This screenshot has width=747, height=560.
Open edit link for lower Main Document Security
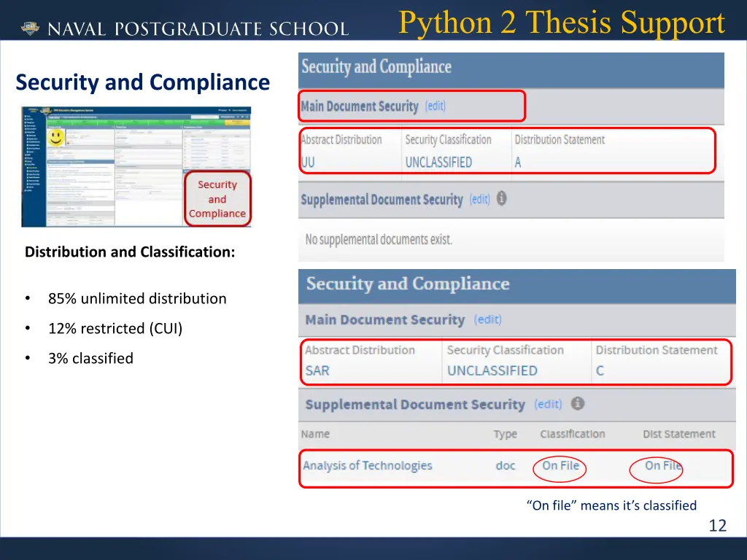488,319
